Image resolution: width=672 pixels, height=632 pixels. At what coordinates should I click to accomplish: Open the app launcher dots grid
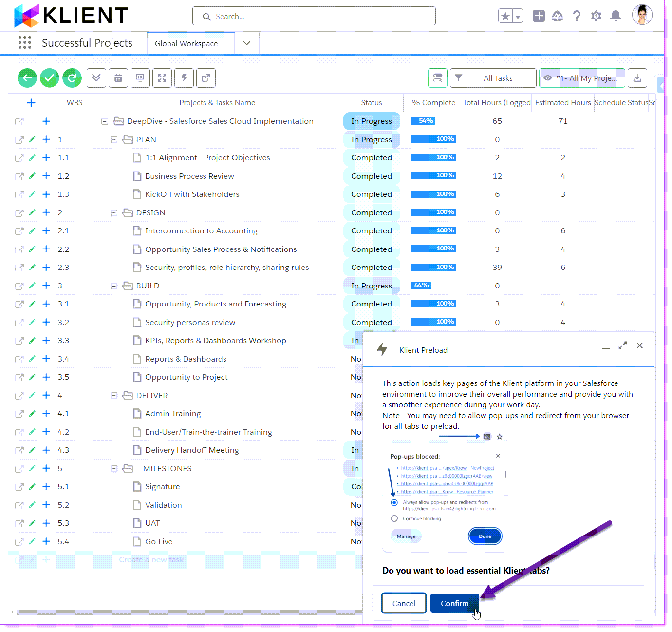pos(25,43)
